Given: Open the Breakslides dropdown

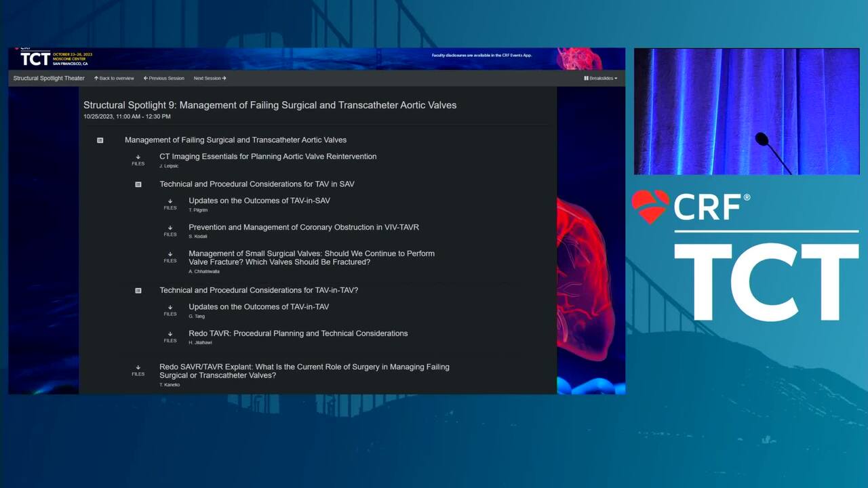Looking at the screenshot, I should [x=601, y=79].
